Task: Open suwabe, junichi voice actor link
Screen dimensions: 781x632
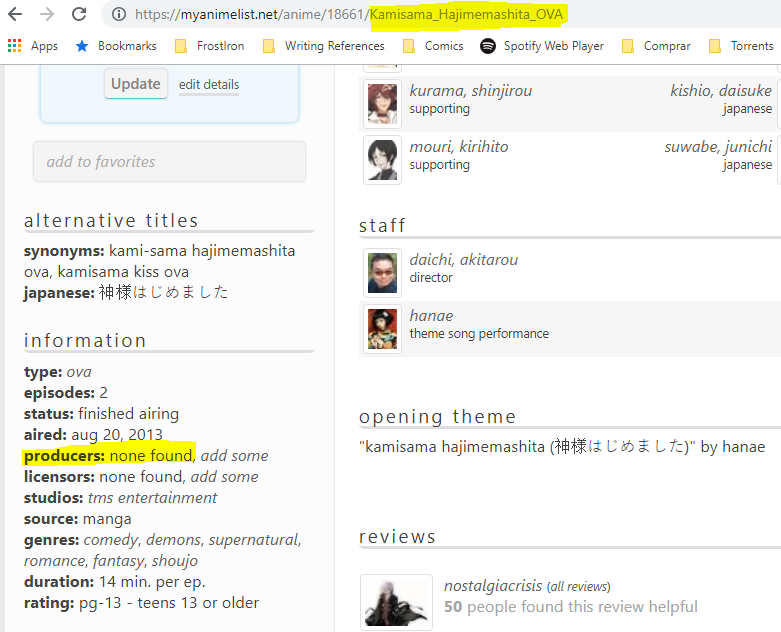Action: (718, 146)
